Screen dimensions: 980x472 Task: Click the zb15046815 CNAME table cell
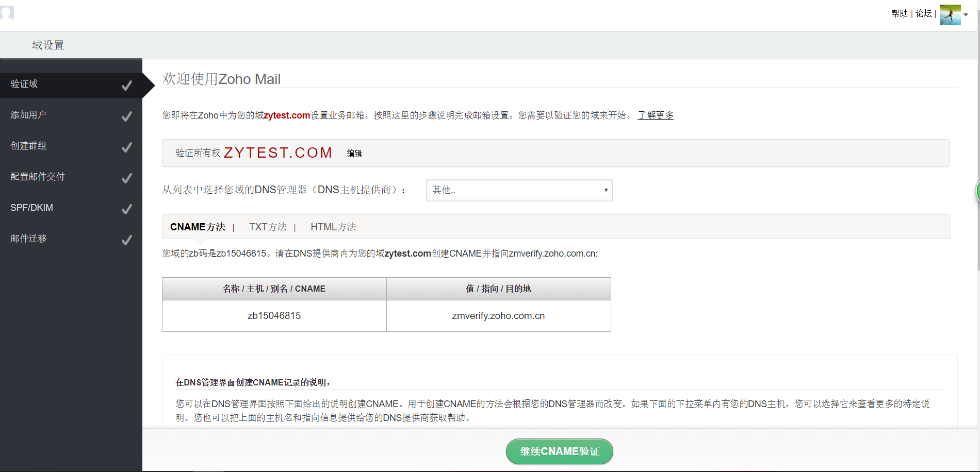click(274, 316)
